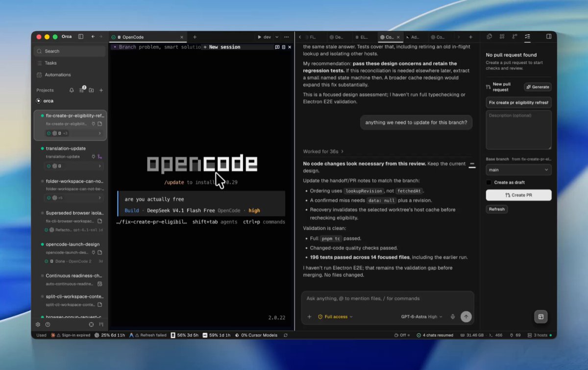Image resolution: width=588 pixels, height=370 pixels.
Task: Focus the Search field in sidebar
Action: tap(70, 51)
